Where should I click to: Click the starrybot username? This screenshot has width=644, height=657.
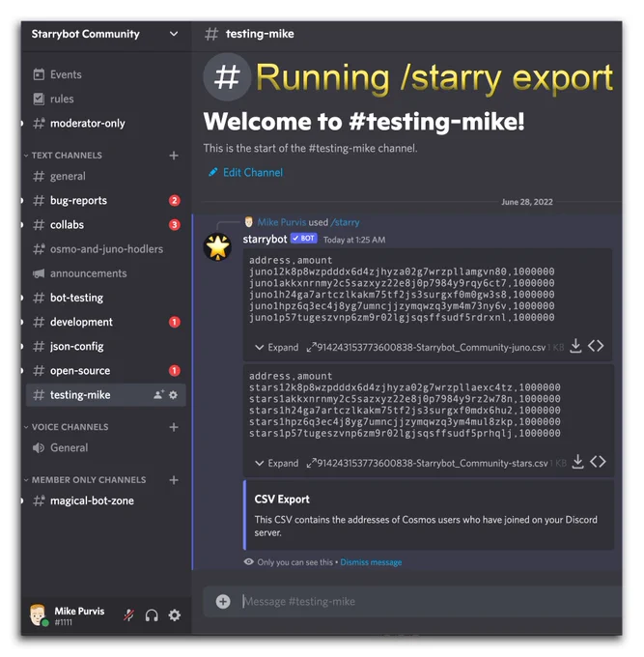266,240
